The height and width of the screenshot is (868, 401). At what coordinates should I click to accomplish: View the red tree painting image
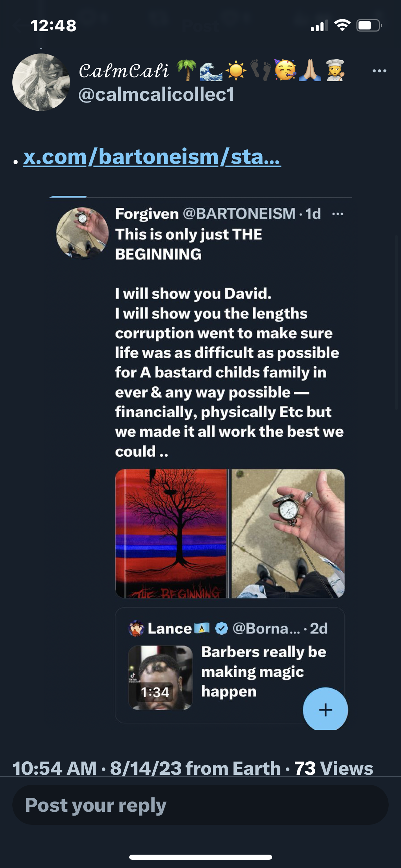(171, 533)
